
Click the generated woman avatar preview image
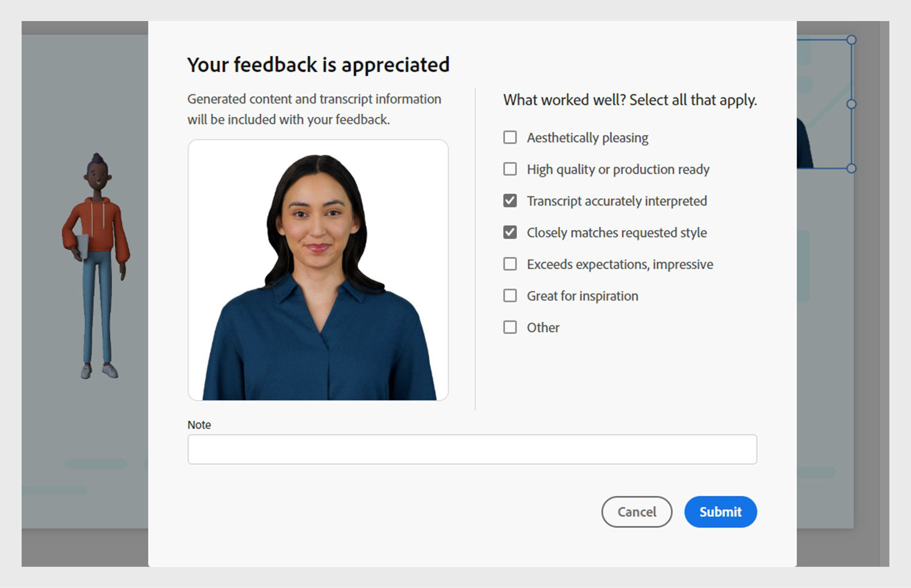tap(318, 270)
